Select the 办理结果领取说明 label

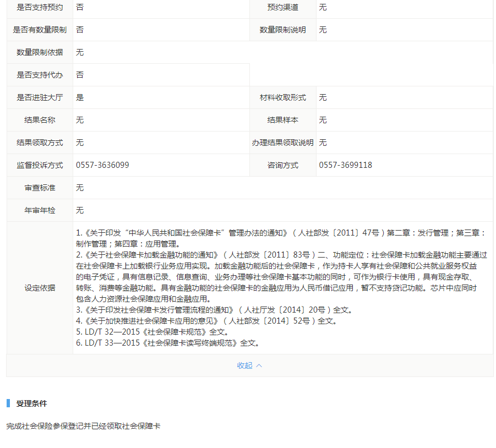[283, 143]
